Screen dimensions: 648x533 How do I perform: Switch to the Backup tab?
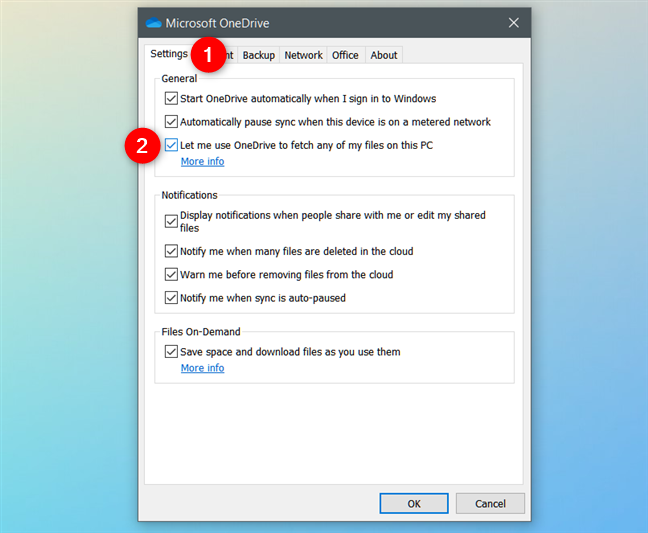259,55
